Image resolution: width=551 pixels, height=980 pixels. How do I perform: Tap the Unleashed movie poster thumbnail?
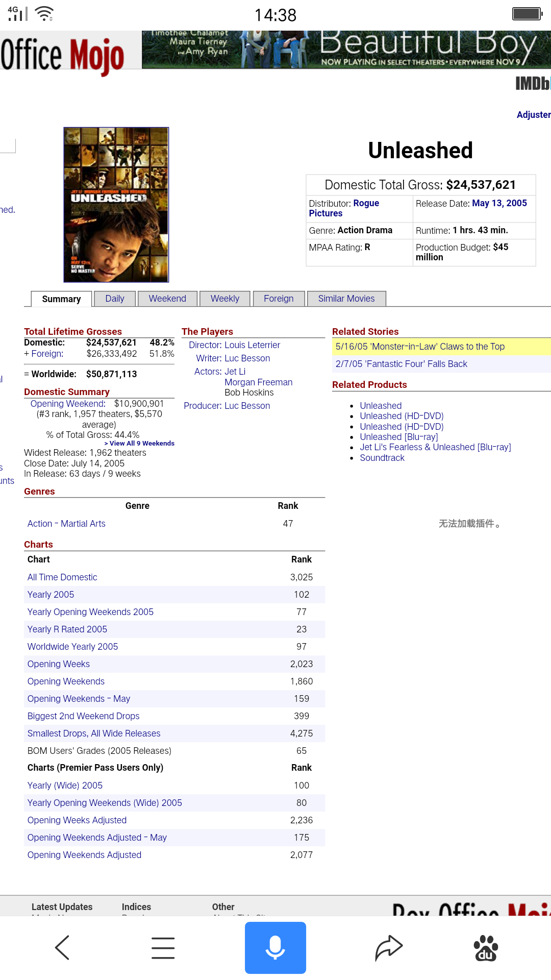point(116,205)
